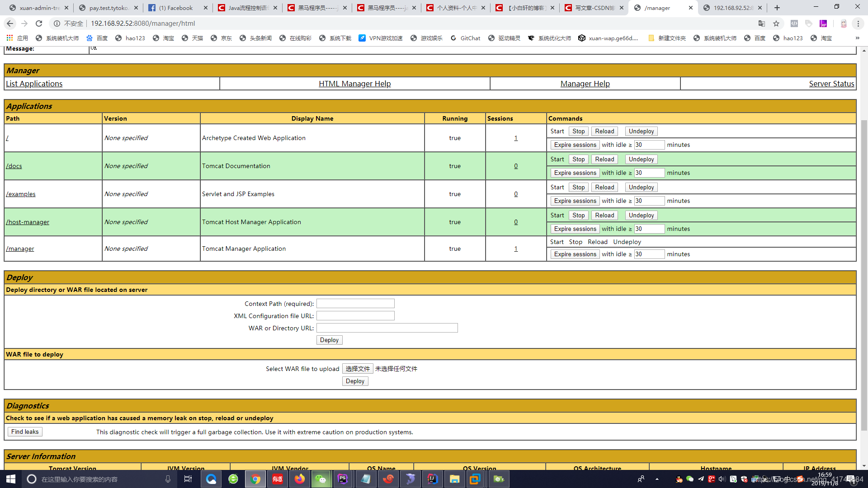Open File Explorer from the taskbar
868x488 pixels.
point(454,479)
